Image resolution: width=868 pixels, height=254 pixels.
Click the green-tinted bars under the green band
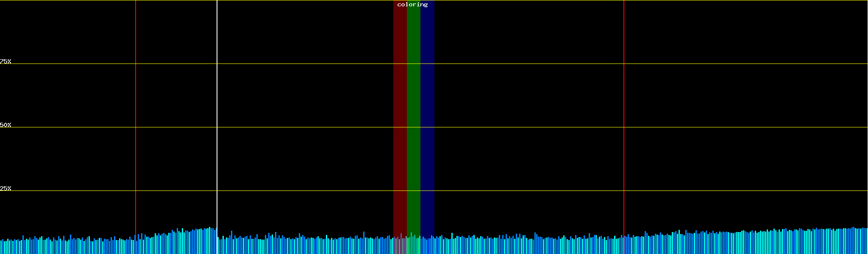click(x=413, y=246)
